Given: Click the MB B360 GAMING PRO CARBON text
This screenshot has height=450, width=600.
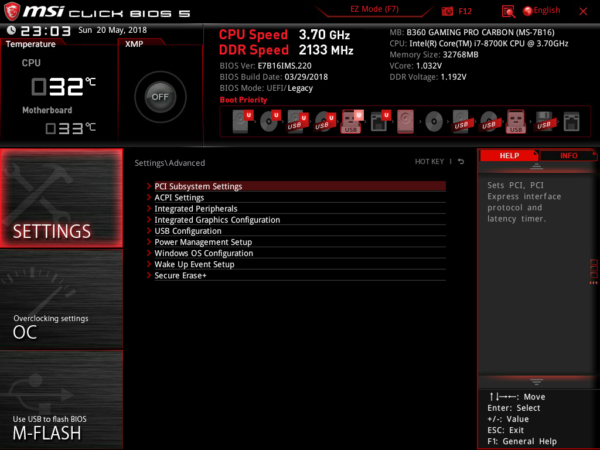Looking at the screenshot, I should click(472, 33).
